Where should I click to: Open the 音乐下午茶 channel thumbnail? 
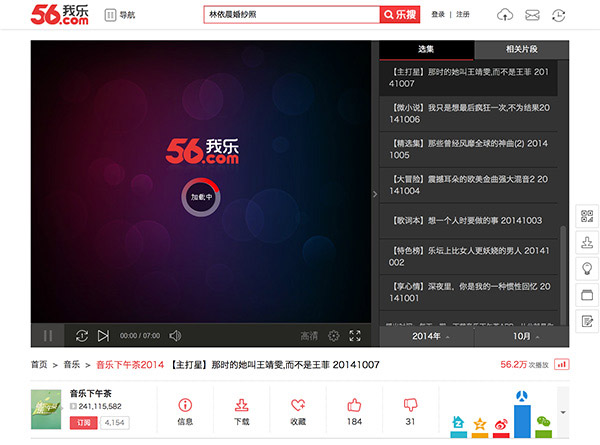46,409
